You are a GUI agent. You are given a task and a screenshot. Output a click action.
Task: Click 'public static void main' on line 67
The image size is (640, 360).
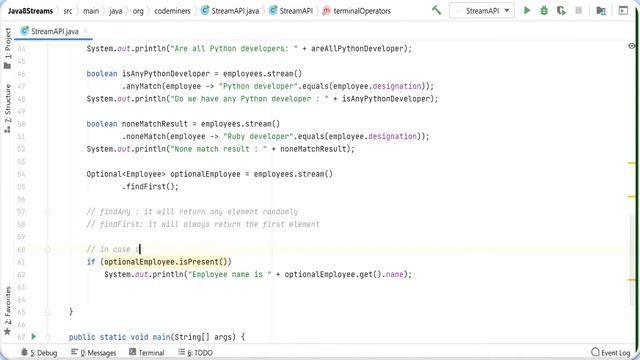(120, 337)
